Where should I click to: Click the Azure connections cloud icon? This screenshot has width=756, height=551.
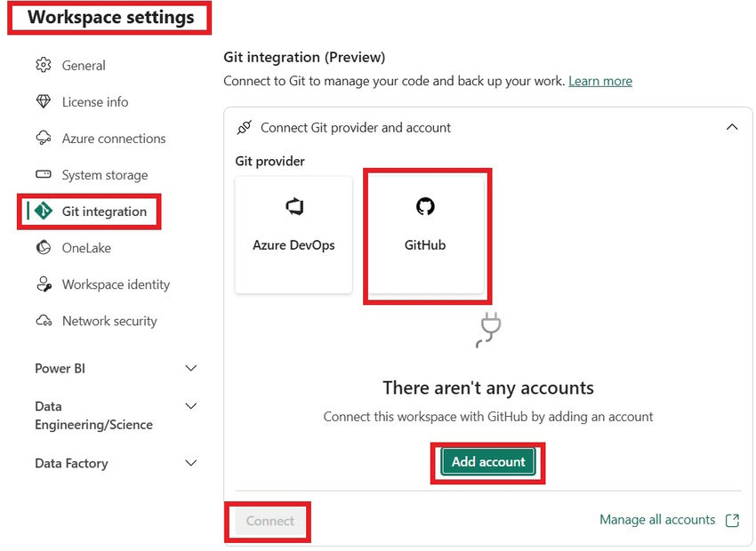(x=43, y=138)
